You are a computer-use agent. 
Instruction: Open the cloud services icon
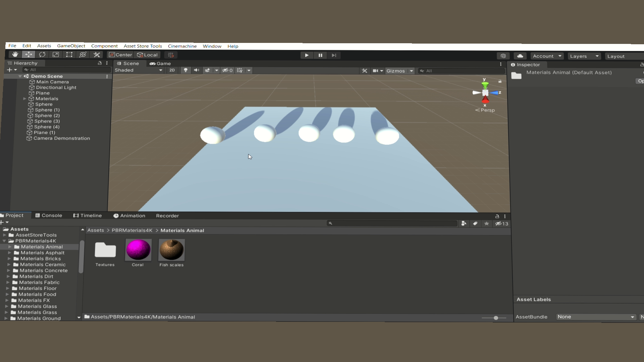pyautogui.click(x=520, y=56)
